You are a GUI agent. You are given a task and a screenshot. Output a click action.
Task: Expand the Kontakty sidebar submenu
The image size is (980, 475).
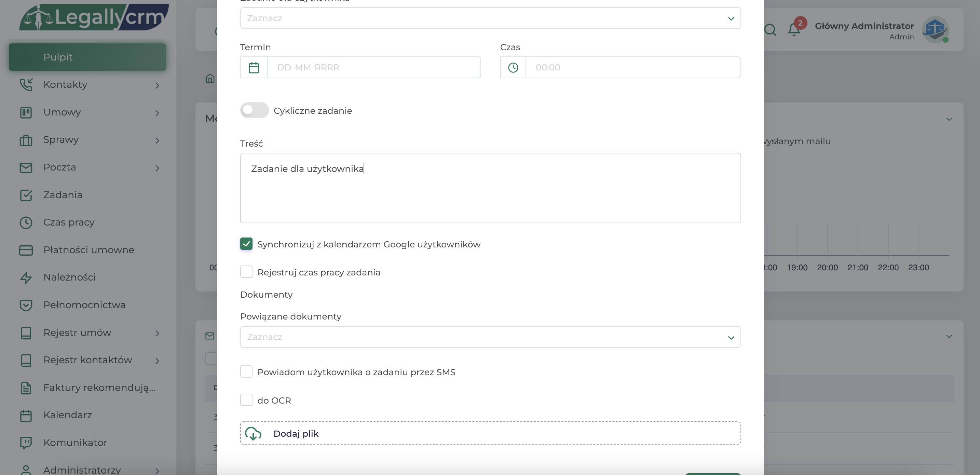point(157,85)
